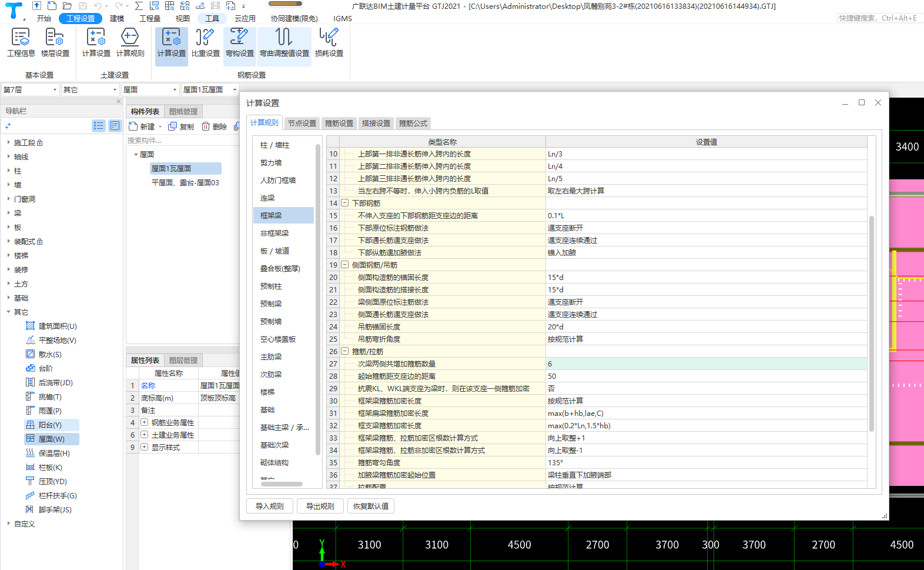
Task: Click the 土建 计算设置 icon
Action: click(96, 43)
